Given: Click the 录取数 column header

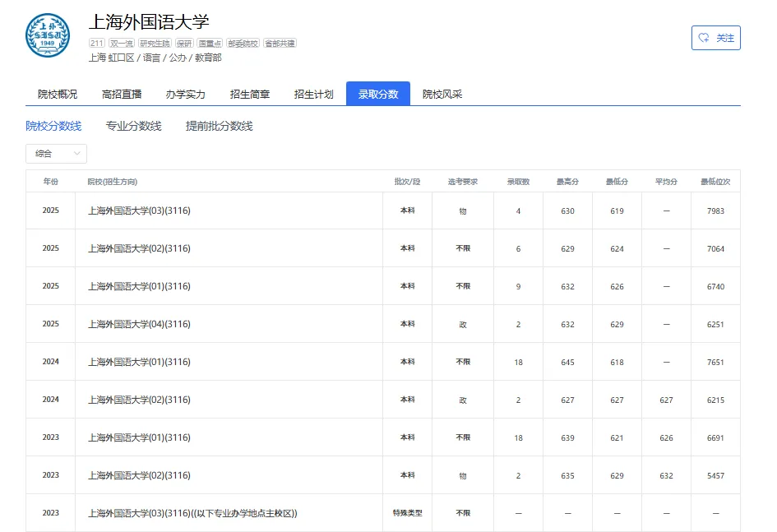Looking at the screenshot, I should [x=518, y=182].
